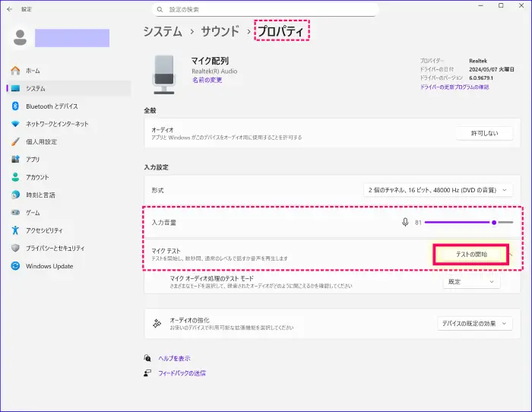Screen dimensions: 532x412
Task: Click サウンド in the breadcrumb
Action: click(x=221, y=31)
